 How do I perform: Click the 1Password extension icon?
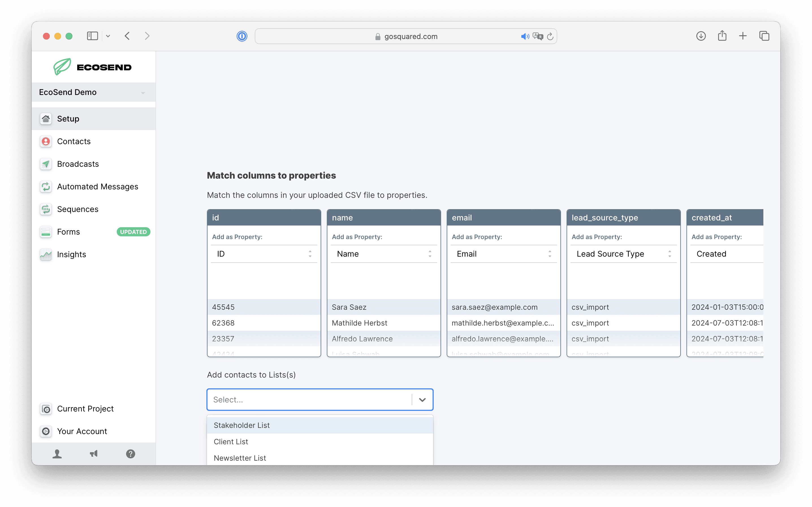click(242, 36)
